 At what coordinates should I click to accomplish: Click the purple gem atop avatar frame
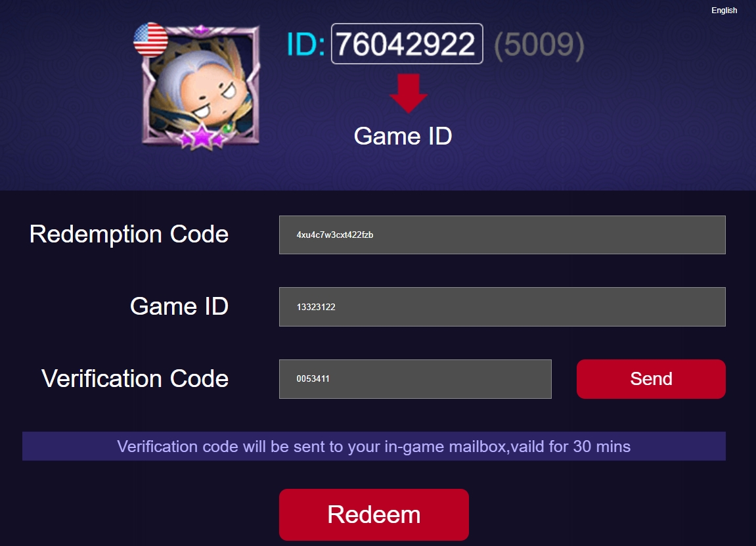(x=201, y=30)
